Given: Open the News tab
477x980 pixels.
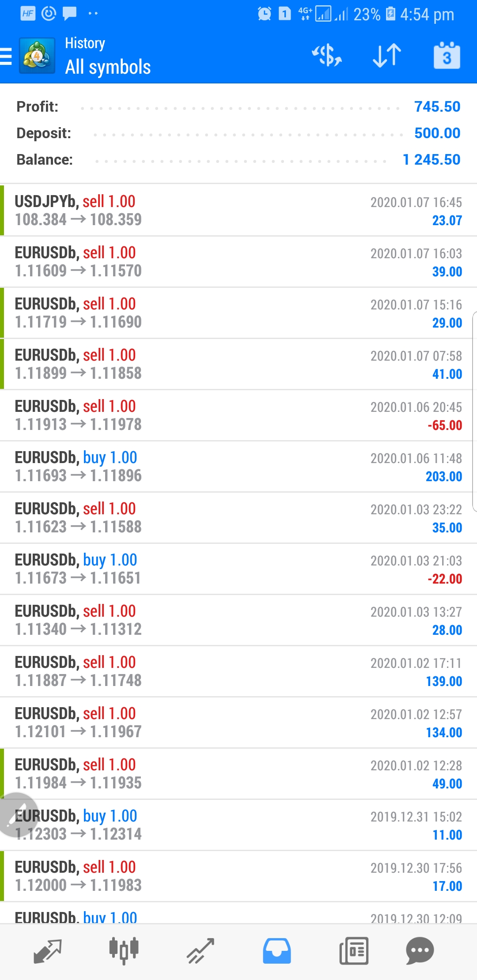Looking at the screenshot, I should coord(354,951).
